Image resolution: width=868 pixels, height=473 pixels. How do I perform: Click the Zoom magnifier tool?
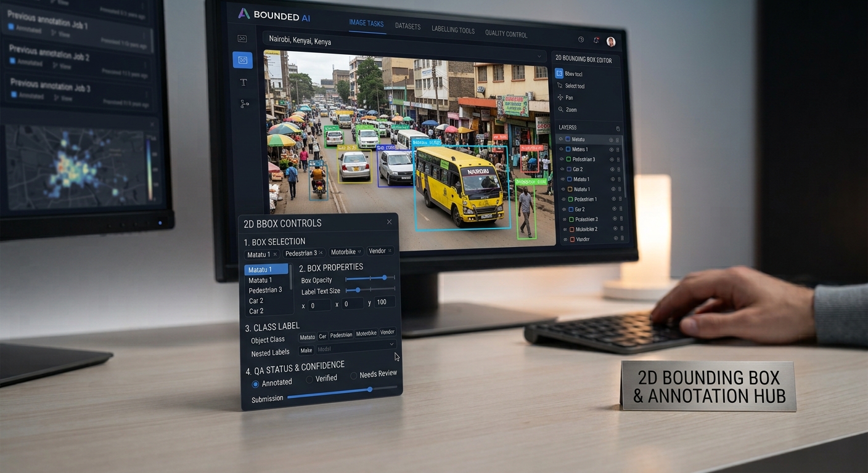point(560,110)
